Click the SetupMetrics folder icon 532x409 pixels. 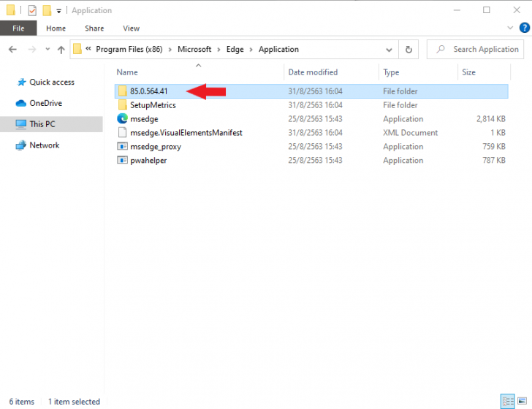pyautogui.click(x=123, y=104)
